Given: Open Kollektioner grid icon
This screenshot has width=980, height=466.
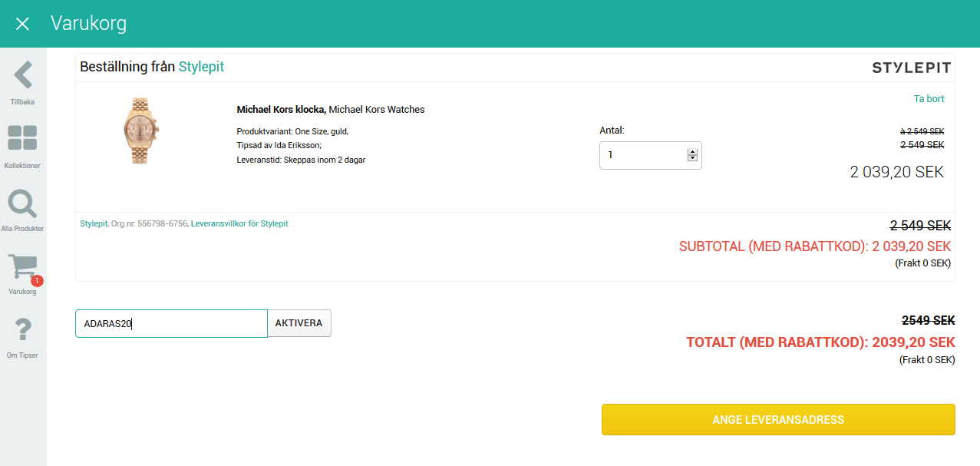Looking at the screenshot, I should pyautogui.click(x=22, y=138).
